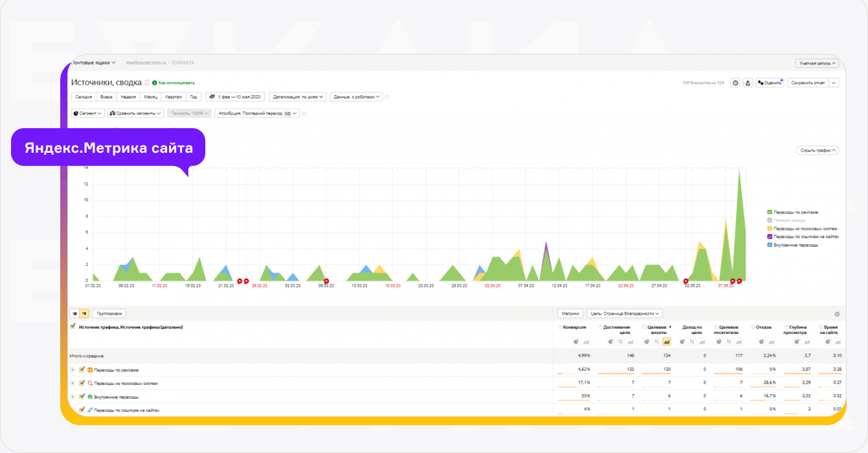Uncheck Внутренние переходы table row checkbox
868x453 pixels.
point(82,396)
